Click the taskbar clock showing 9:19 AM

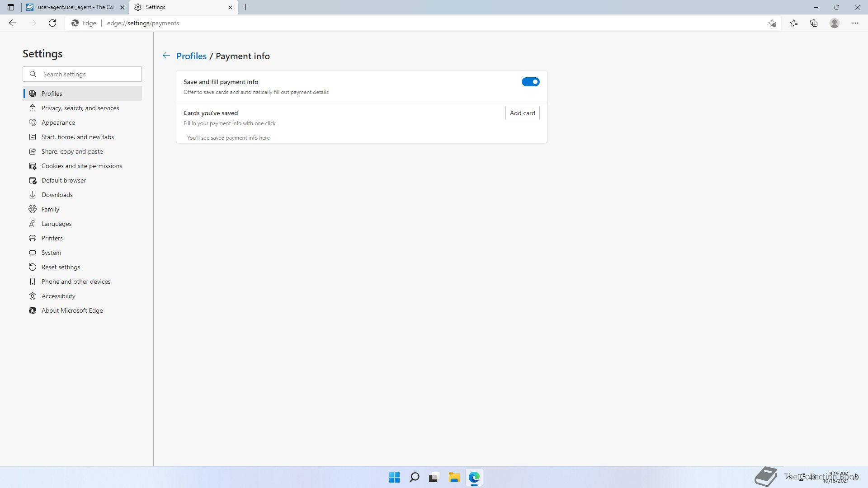(836, 477)
